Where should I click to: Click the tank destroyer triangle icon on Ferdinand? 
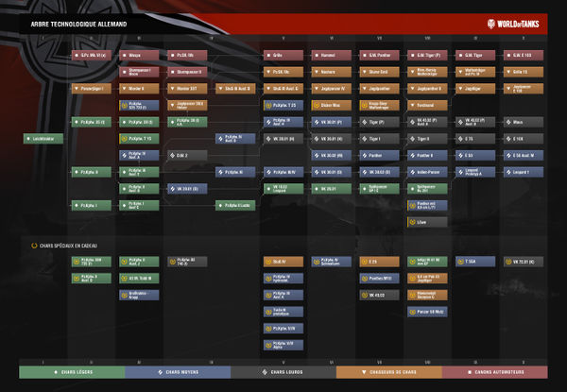[x=413, y=105]
